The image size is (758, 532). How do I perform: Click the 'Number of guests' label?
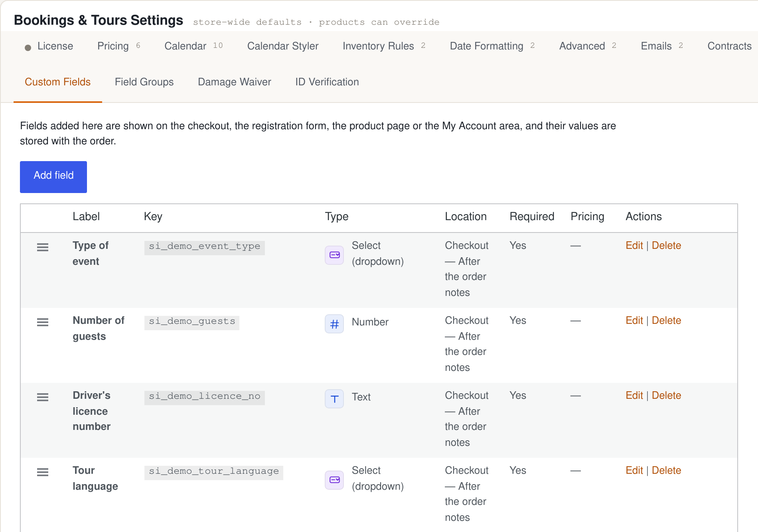pyautogui.click(x=99, y=328)
